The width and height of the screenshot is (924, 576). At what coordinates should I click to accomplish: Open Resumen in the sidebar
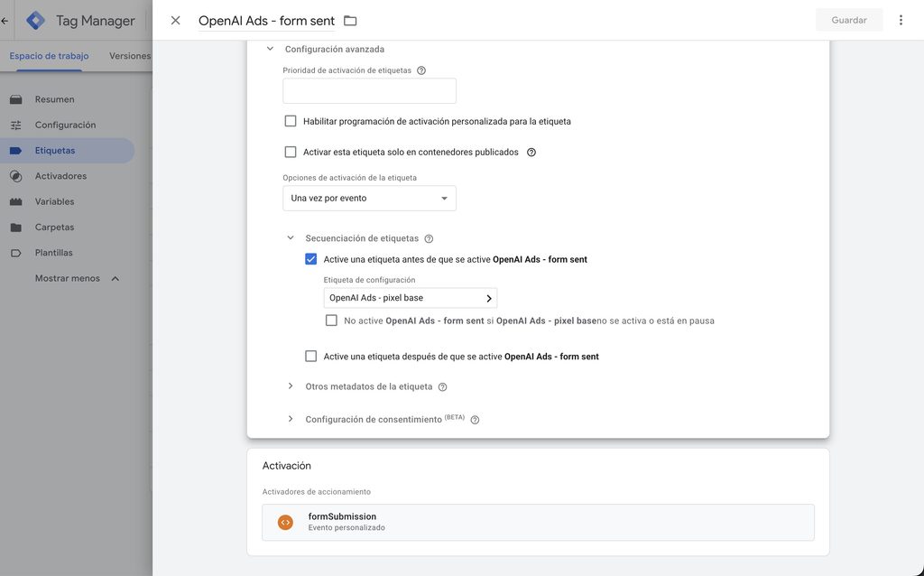[54, 99]
